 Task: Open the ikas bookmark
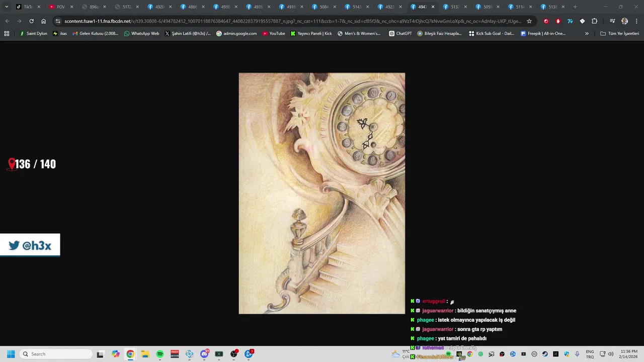60,33
